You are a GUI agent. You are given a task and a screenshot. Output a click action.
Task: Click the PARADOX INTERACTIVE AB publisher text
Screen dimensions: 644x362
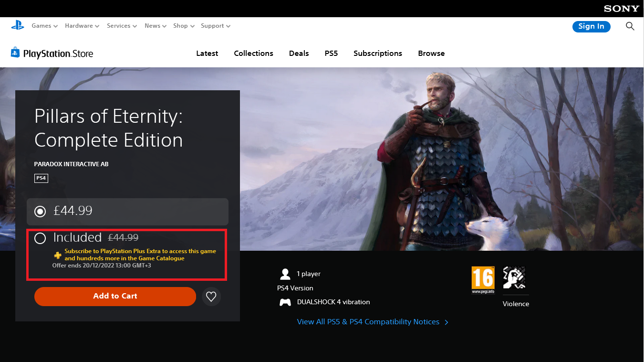(x=72, y=164)
